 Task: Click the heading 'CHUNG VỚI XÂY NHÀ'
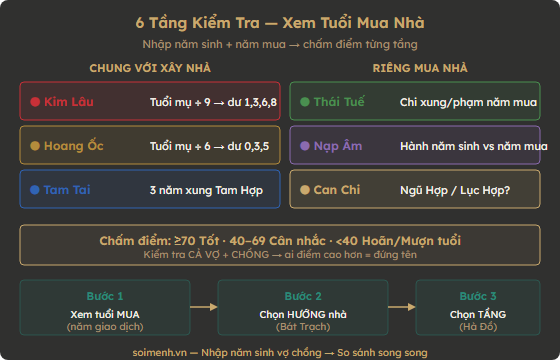point(150,68)
